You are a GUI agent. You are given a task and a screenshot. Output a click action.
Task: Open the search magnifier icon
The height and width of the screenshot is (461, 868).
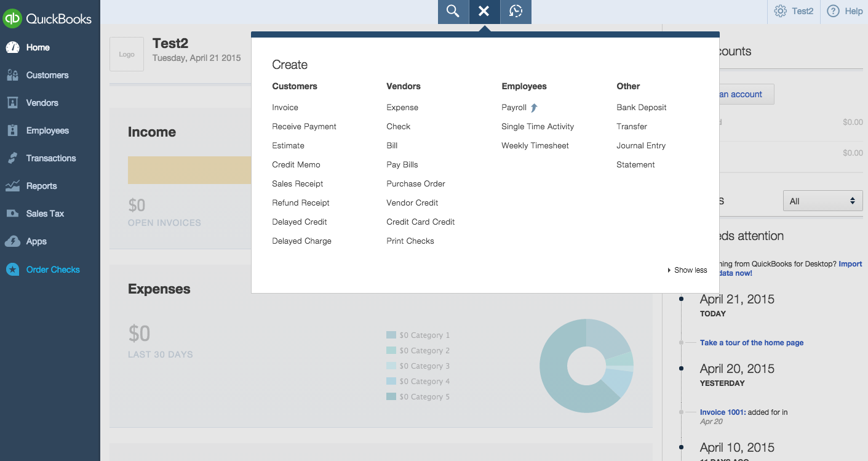tap(453, 12)
